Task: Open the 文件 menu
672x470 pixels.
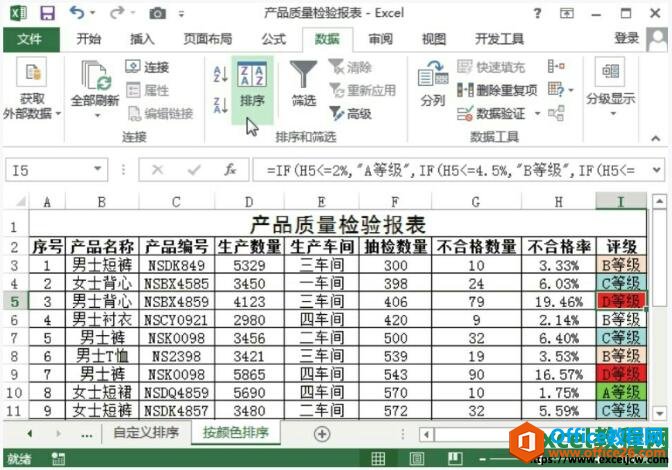Action: pyautogui.click(x=30, y=39)
